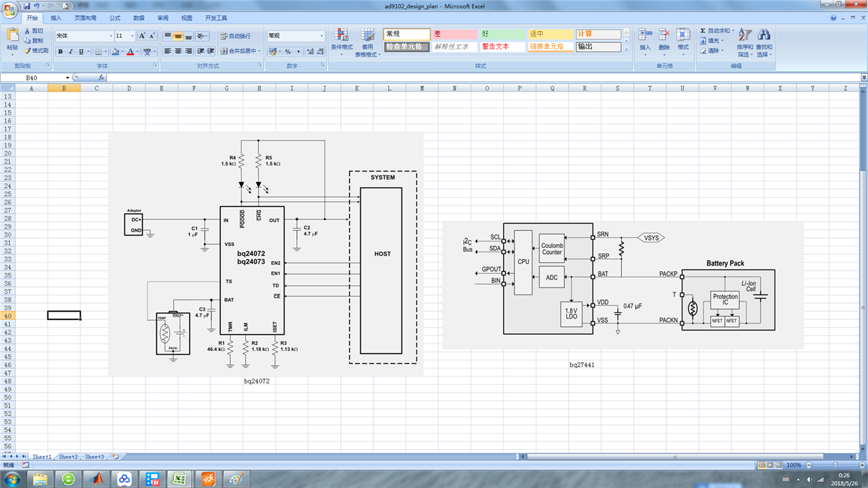Click the Conditional Formatting icon
The width and height of the screenshot is (868, 488).
342,35
